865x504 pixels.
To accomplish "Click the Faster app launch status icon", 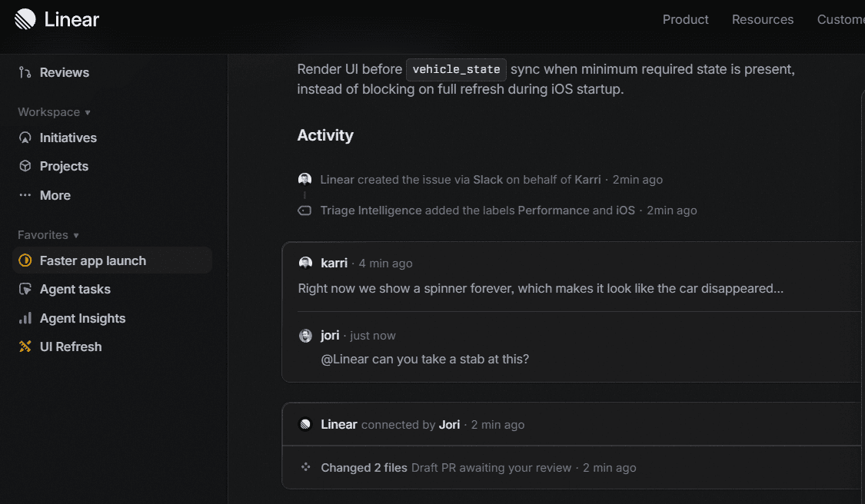I will point(25,260).
